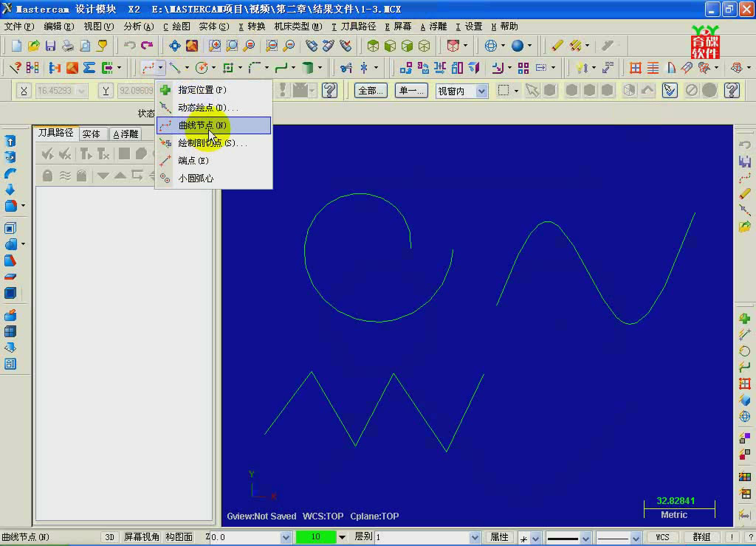This screenshot has height=546, width=756.
Task: Select 端点 (E) menu item
Action: [x=213, y=160]
